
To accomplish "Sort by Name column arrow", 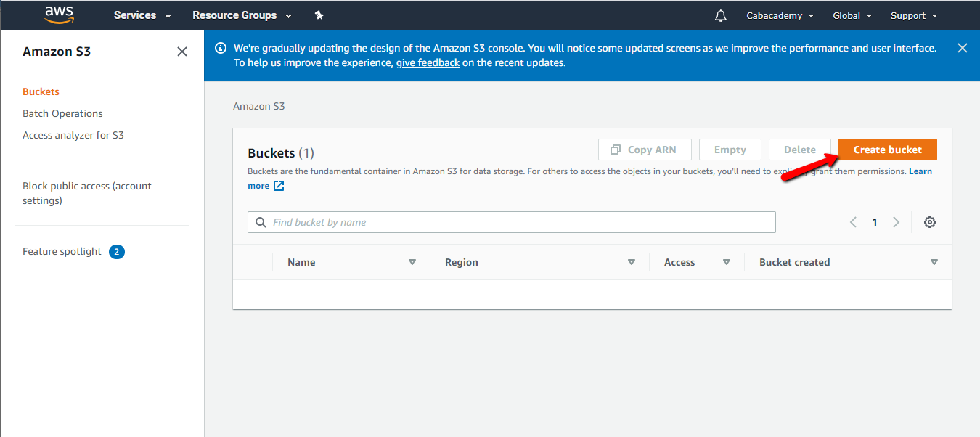I will [412, 262].
